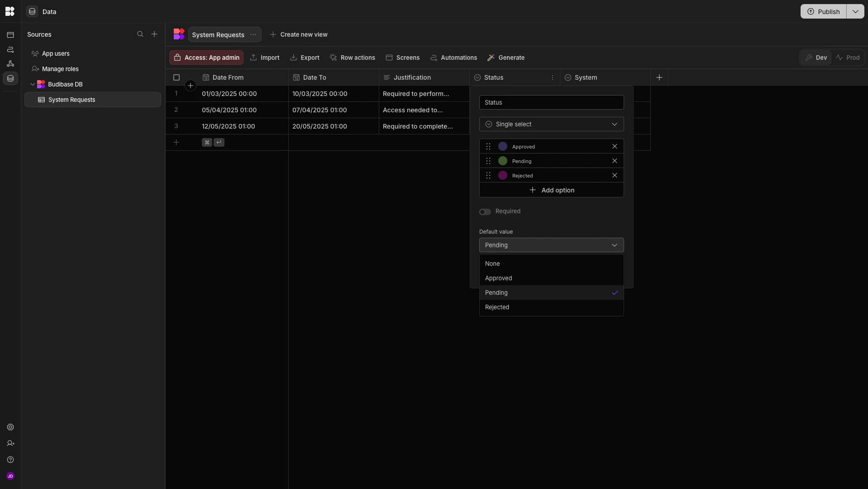This screenshot has width=868, height=489.
Task: Toggle the Required switch
Action: click(485, 212)
